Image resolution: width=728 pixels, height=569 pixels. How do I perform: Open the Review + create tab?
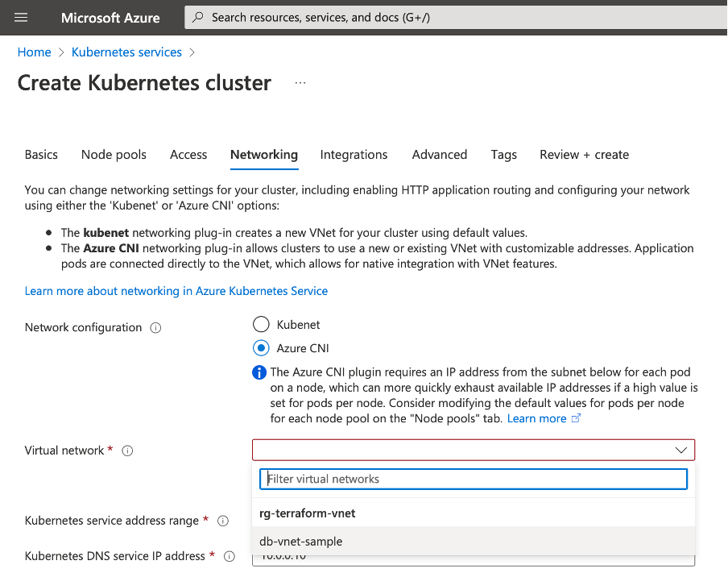584,155
